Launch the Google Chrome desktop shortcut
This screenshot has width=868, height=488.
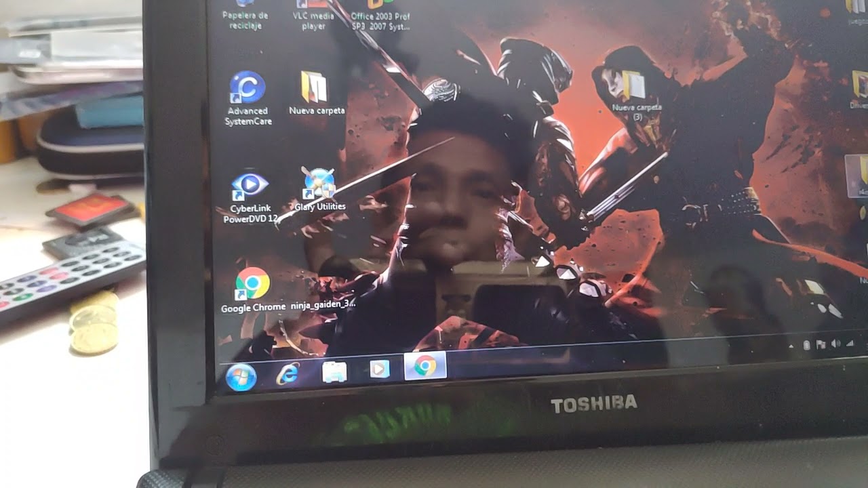tap(253, 290)
